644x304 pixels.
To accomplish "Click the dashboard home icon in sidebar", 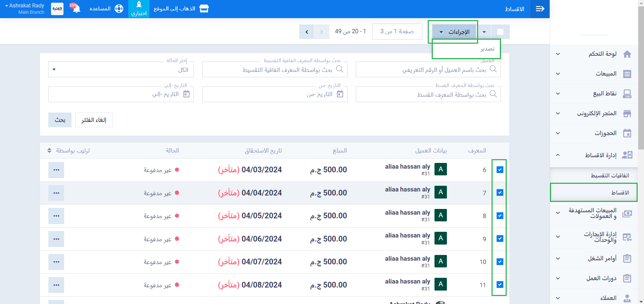I will pos(627,54).
